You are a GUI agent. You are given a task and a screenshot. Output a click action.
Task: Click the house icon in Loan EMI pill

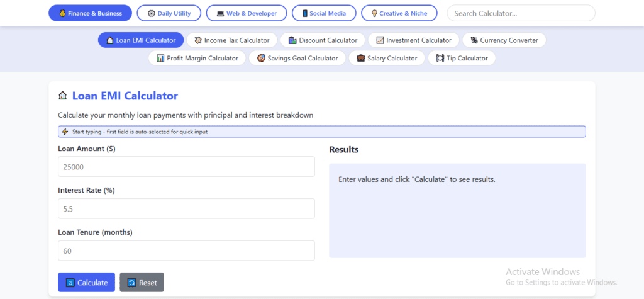[109, 40]
